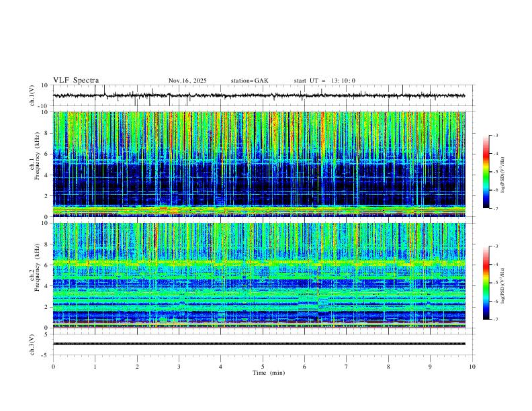Click time axis tick label "1"
Viewport: 532px width, 411px height.
click(95, 367)
